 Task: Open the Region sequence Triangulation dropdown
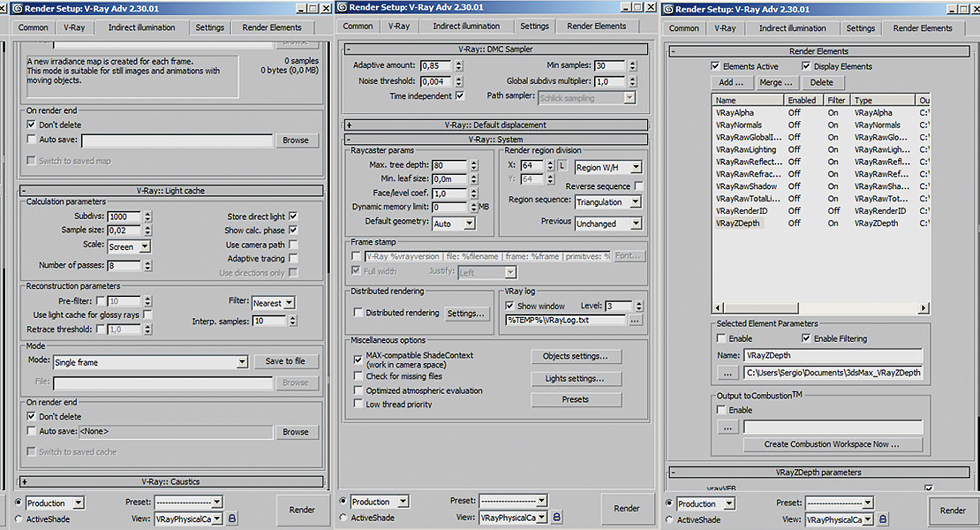636,202
